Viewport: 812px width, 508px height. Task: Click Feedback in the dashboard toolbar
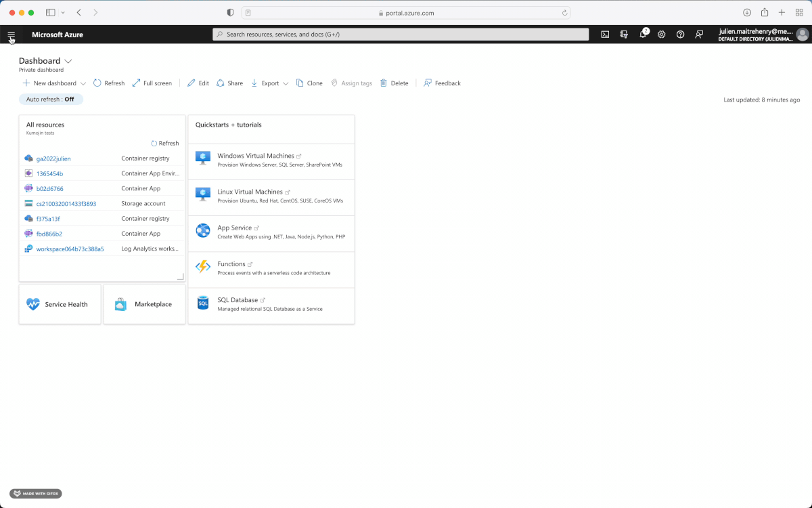pyautogui.click(x=442, y=83)
